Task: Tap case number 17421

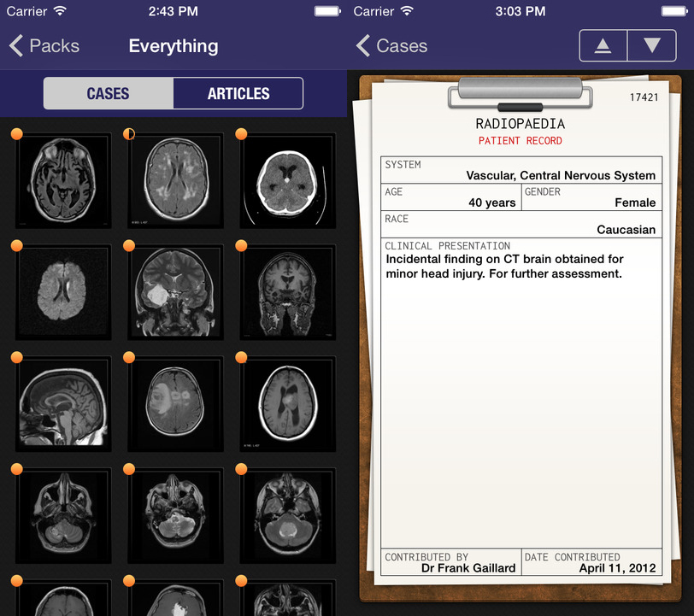Action: (644, 97)
